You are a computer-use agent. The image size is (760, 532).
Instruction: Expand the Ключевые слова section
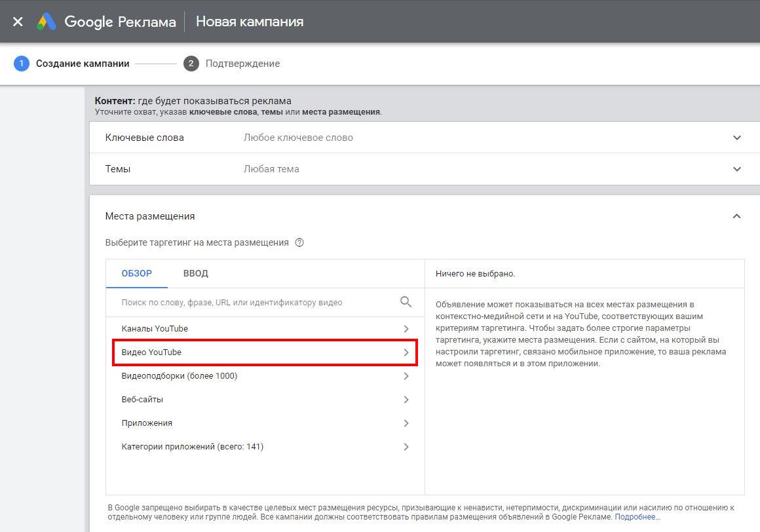pos(736,138)
